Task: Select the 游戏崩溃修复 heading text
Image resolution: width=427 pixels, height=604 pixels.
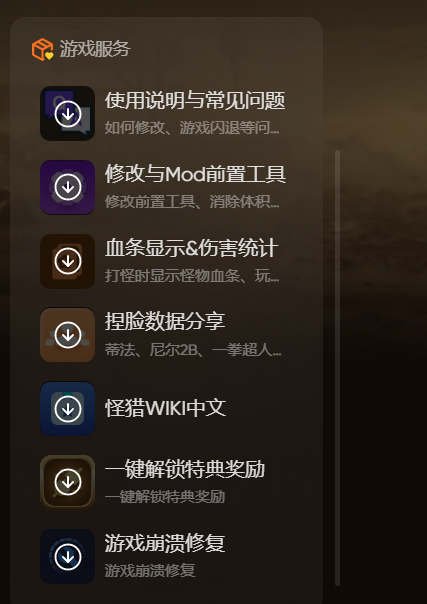Action: point(165,544)
